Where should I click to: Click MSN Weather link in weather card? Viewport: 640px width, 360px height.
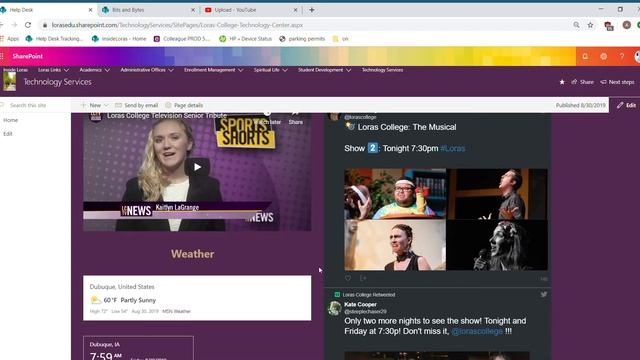click(x=176, y=311)
